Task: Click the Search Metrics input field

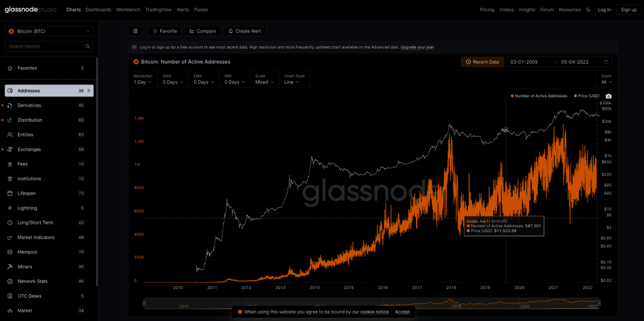Action: tap(44, 47)
